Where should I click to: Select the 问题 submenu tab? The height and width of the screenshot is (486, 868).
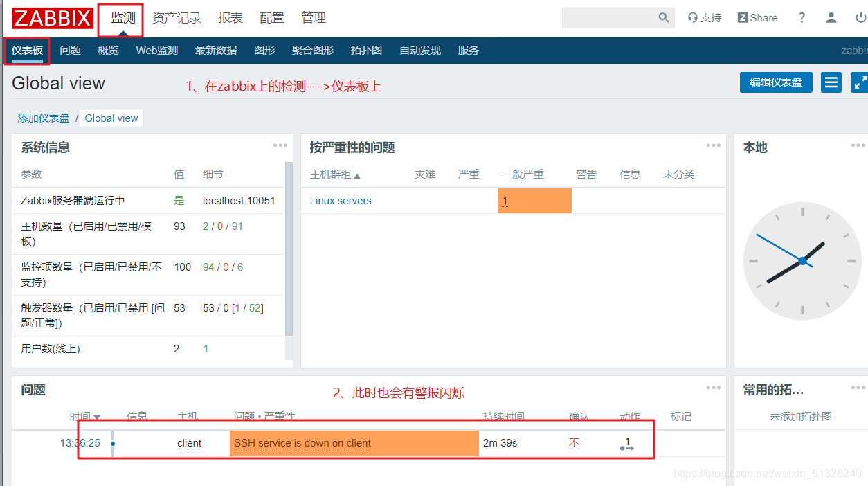pos(70,50)
